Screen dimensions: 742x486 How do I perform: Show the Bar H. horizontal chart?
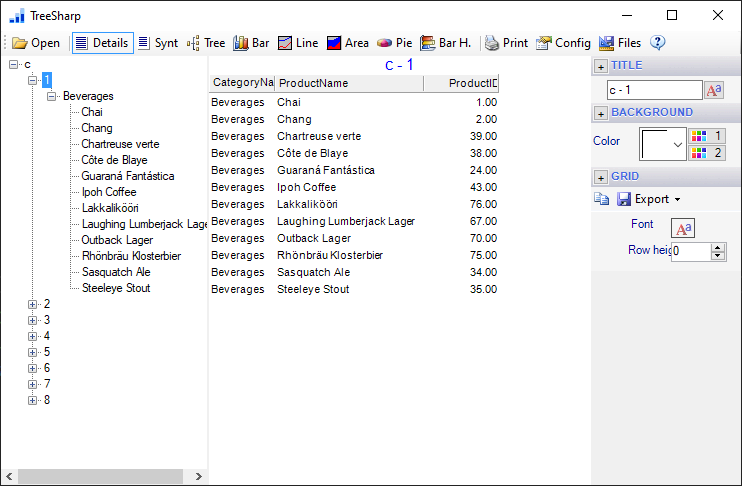(x=446, y=43)
